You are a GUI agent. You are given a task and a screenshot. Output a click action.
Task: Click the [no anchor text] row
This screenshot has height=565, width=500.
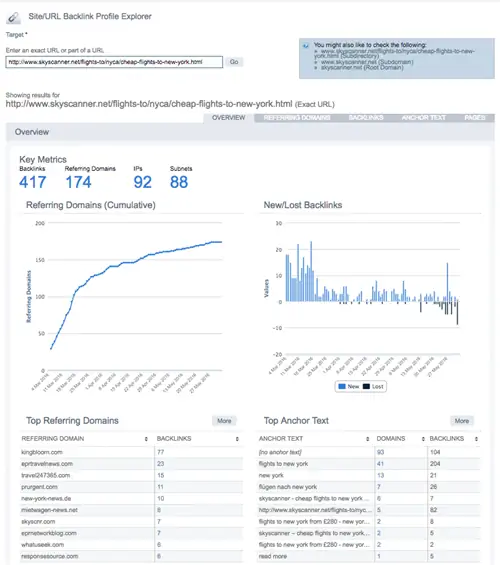click(x=369, y=452)
